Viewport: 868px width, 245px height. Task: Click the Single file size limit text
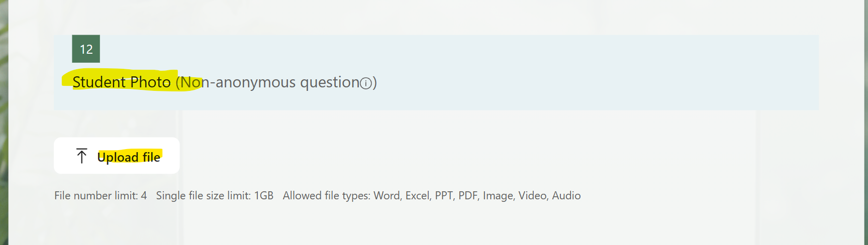pyautogui.click(x=203, y=196)
